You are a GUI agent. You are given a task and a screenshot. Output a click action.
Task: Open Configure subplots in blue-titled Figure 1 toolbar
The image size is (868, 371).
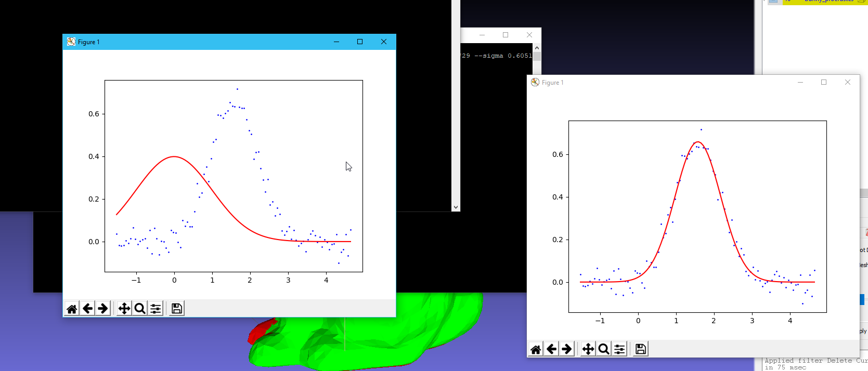click(x=156, y=309)
